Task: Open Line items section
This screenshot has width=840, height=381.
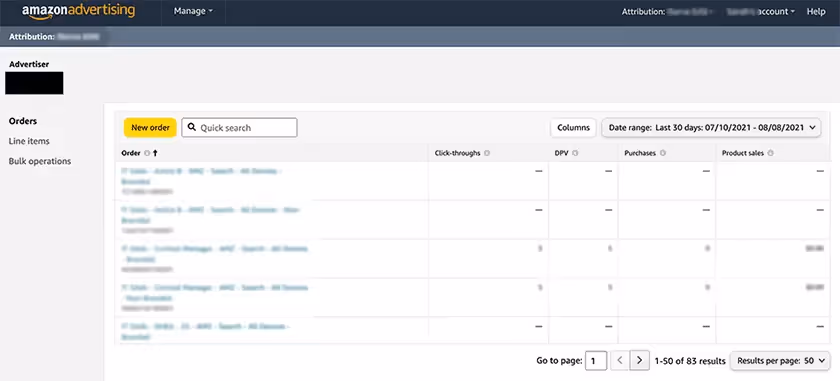Action: tap(29, 141)
